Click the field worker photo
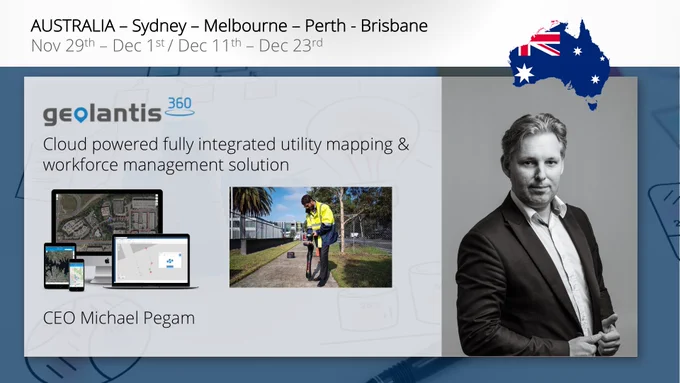The width and height of the screenshot is (680, 383). coord(311,237)
